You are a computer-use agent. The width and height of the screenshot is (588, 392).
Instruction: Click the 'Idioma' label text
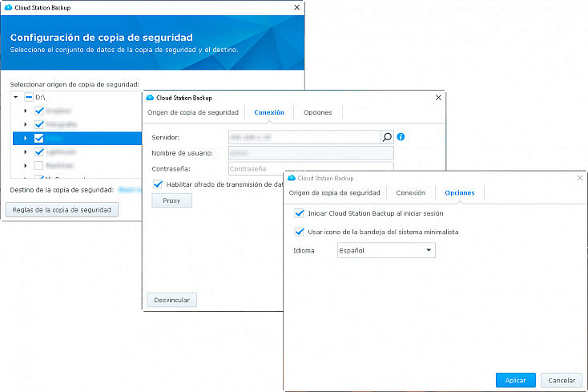304,251
